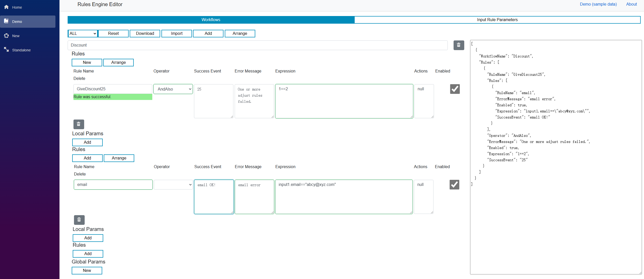
Task: Delete GiveDiscount25 rule via trash icon
Action: coord(79,124)
